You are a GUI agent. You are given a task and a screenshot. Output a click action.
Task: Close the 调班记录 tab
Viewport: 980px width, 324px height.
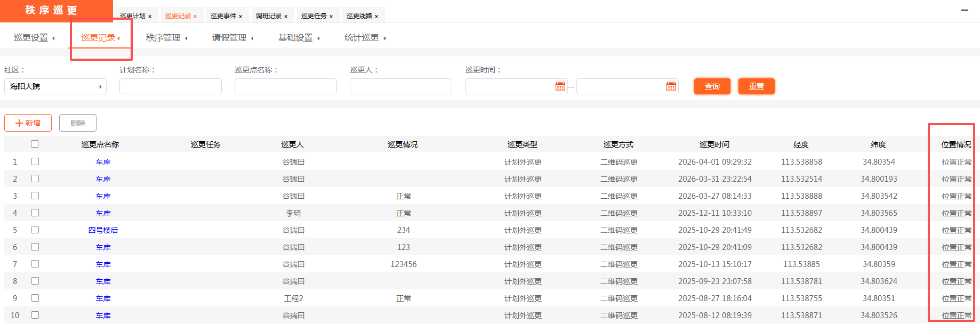(286, 17)
